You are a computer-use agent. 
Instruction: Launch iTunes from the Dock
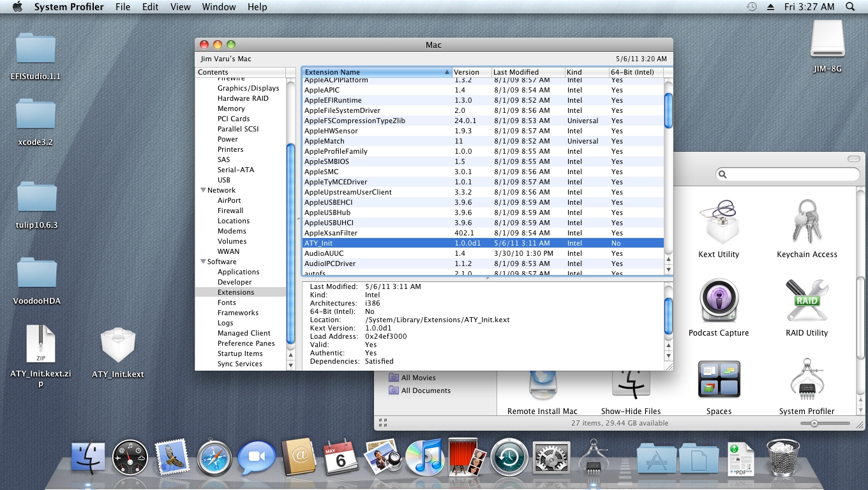[424, 458]
